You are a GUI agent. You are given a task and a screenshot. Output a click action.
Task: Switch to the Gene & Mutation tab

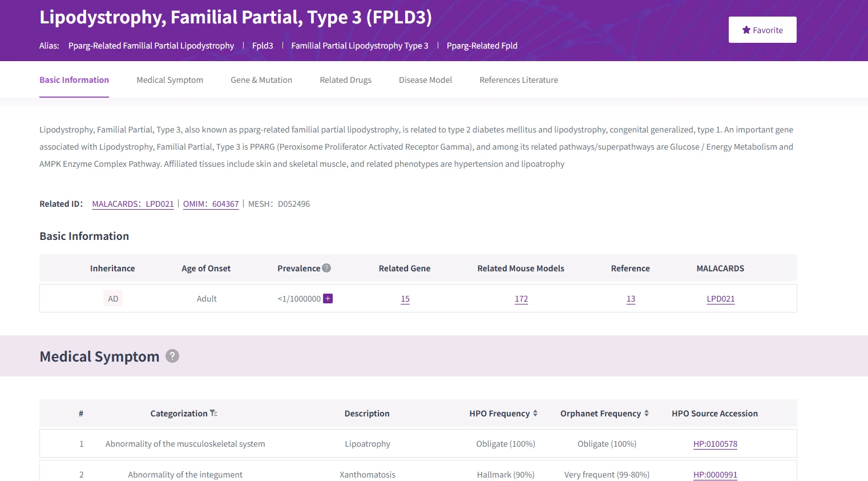(x=261, y=79)
